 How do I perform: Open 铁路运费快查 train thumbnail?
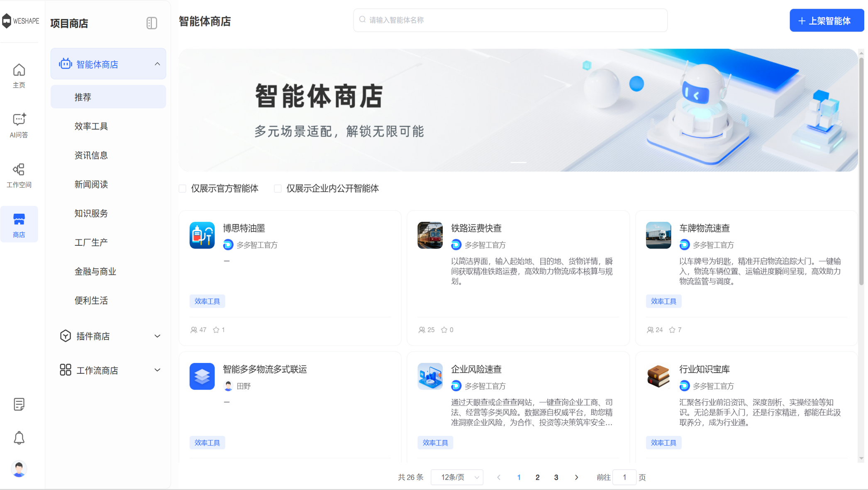coord(430,235)
